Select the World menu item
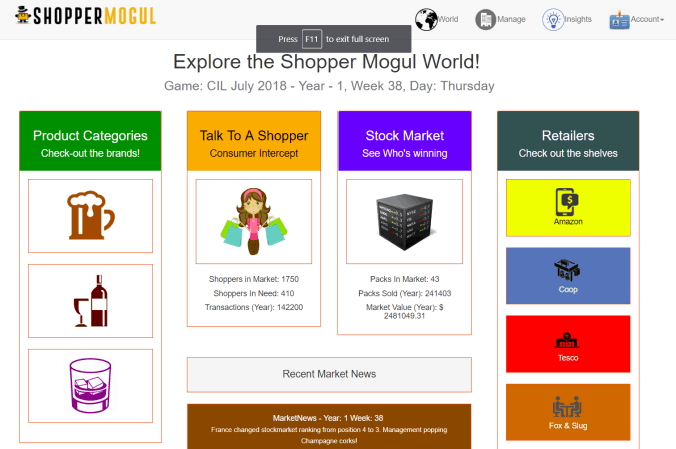Screen dimensions: 676x449 pyautogui.click(x=448, y=19)
